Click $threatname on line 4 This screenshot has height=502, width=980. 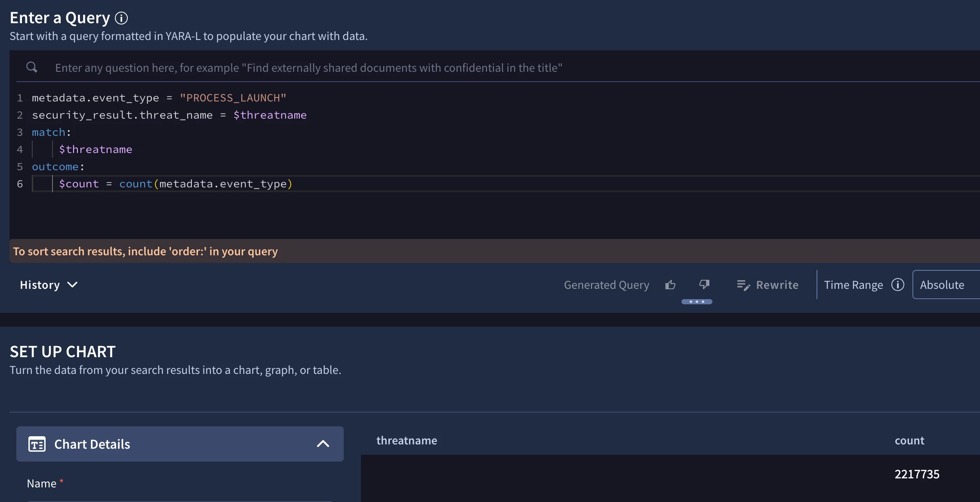[x=96, y=150]
